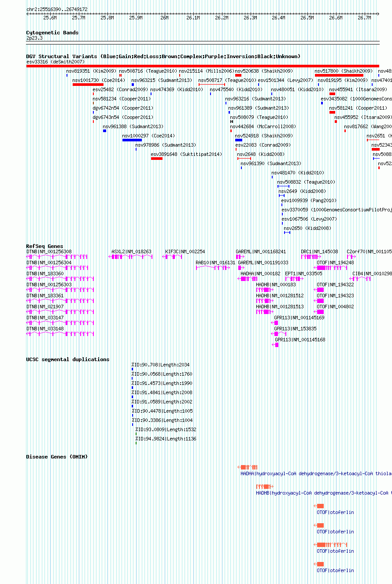Open variant nsv2649 (Kidd2008)

coord(302,191)
